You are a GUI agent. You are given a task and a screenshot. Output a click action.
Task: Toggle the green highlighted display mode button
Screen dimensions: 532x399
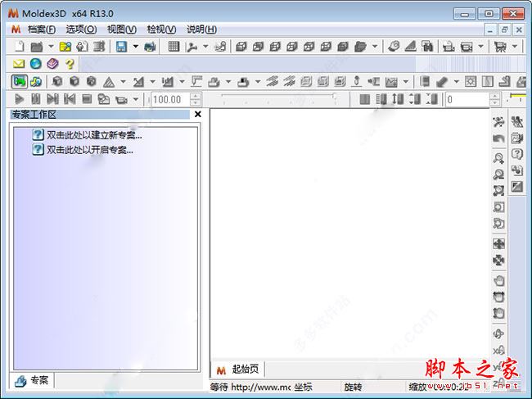tap(20, 81)
